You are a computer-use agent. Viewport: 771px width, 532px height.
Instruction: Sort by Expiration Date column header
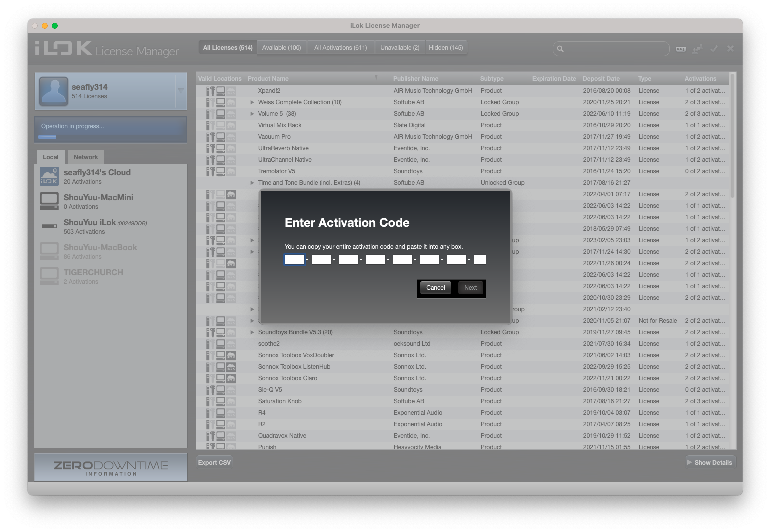pos(555,79)
